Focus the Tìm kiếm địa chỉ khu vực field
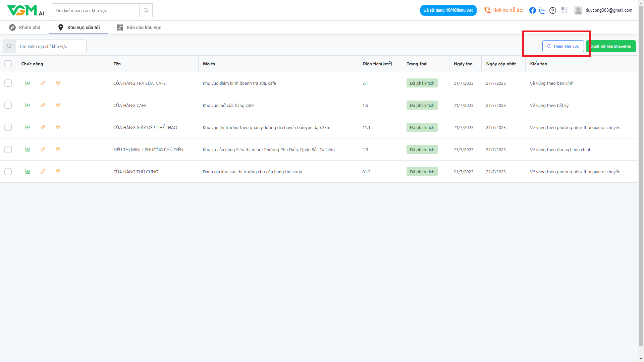 point(51,46)
